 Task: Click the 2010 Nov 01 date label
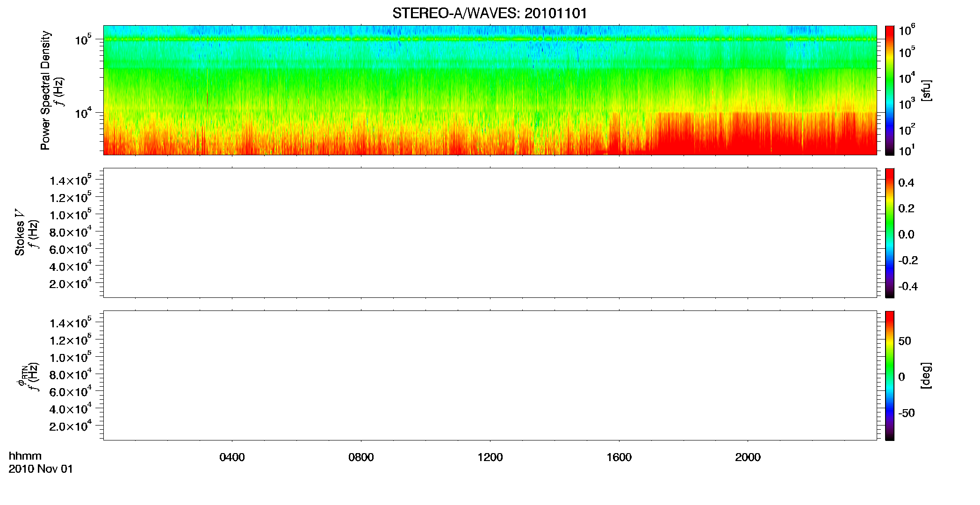[x=41, y=469]
